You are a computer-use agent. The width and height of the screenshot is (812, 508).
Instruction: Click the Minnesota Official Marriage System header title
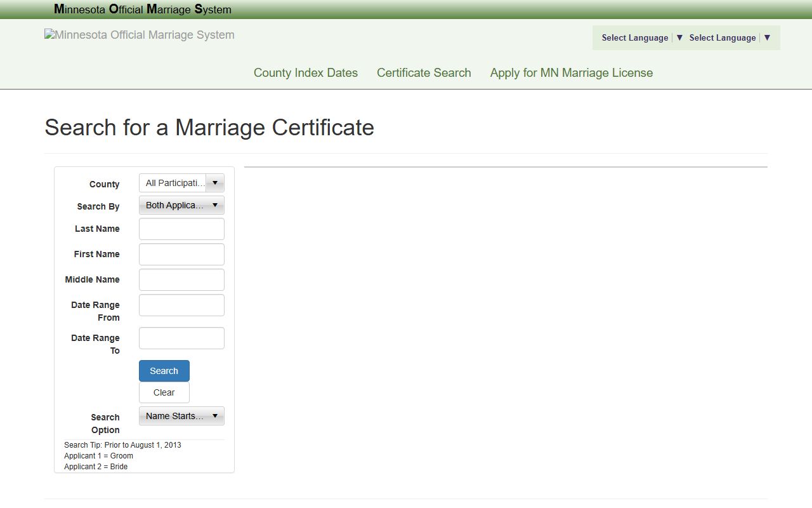(x=143, y=9)
